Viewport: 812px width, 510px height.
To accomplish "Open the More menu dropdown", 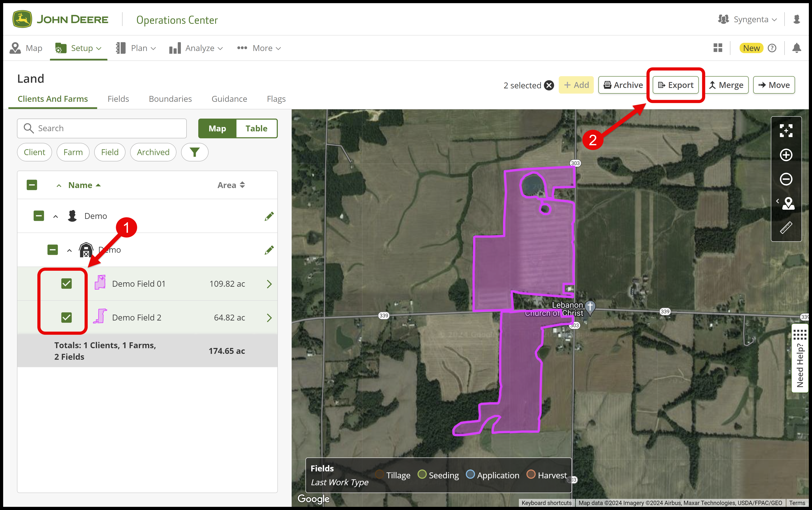I will pyautogui.click(x=259, y=48).
